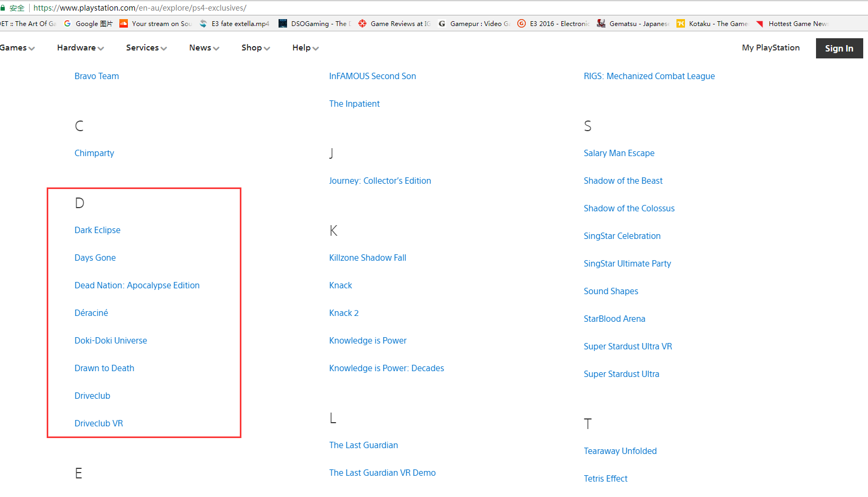
Task: Open the 'Hottest Game News' bookmark
Action: pyautogui.click(x=792, y=23)
